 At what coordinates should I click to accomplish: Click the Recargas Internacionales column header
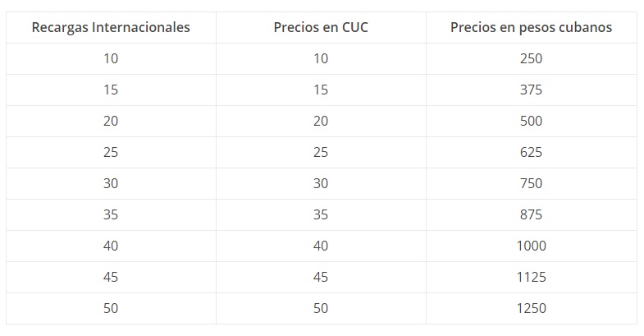click(111, 27)
